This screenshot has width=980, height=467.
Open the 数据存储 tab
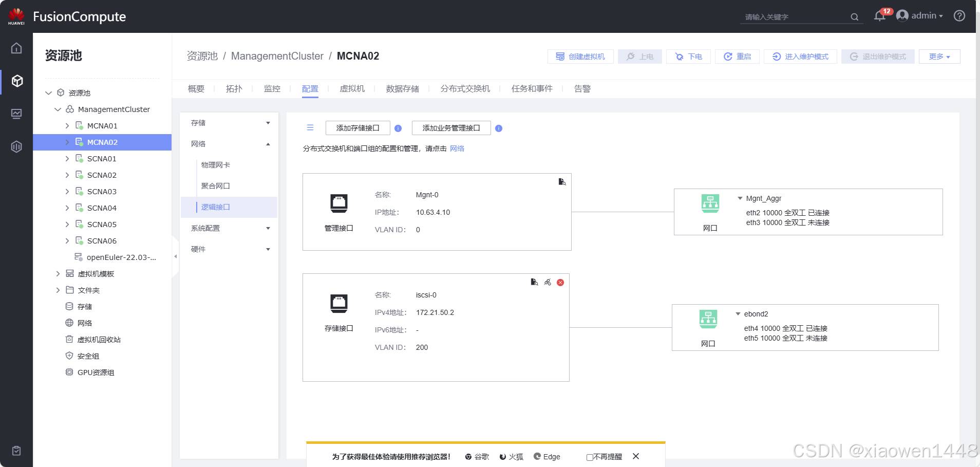(x=402, y=89)
